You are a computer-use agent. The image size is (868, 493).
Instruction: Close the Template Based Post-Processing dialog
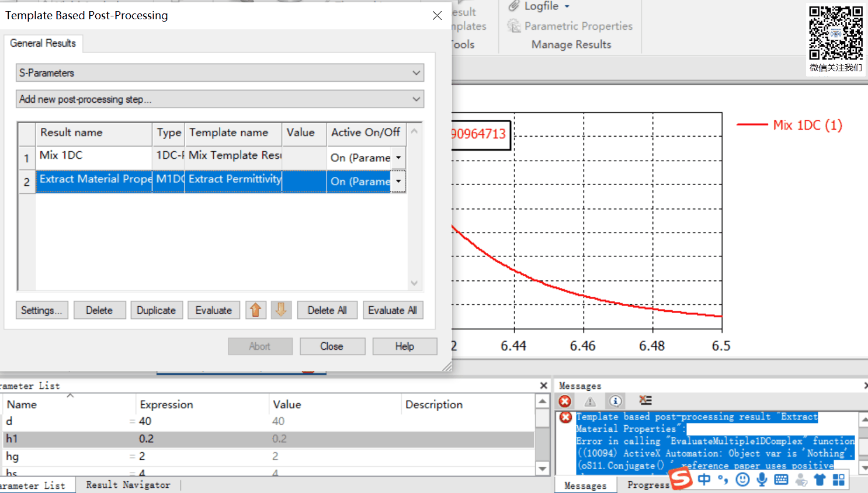click(x=437, y=16)
